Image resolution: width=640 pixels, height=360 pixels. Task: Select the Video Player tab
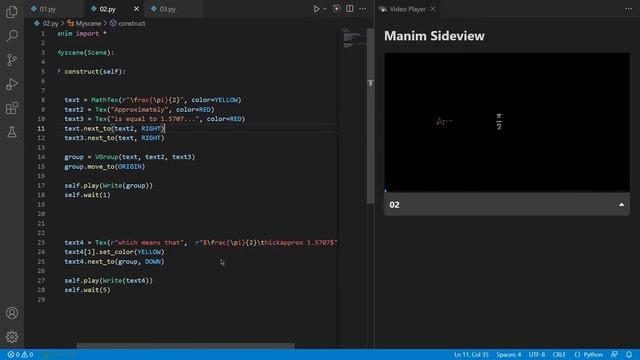[x=407, y=9]
